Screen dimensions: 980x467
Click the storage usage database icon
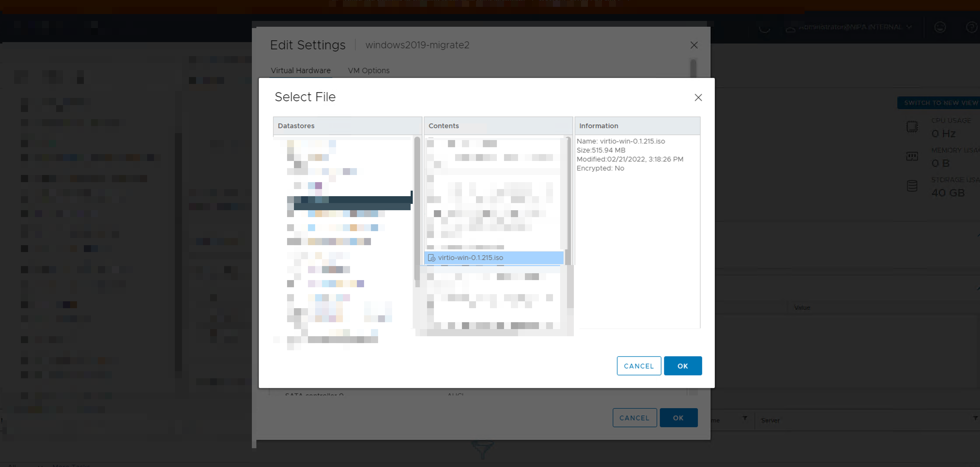click(x=912, y=186)
